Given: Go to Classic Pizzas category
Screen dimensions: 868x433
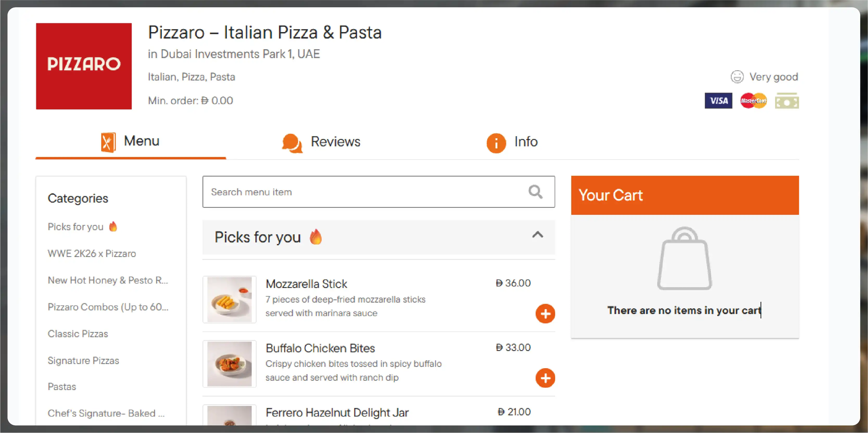Looking at the screenshot, I should point(78,334).
